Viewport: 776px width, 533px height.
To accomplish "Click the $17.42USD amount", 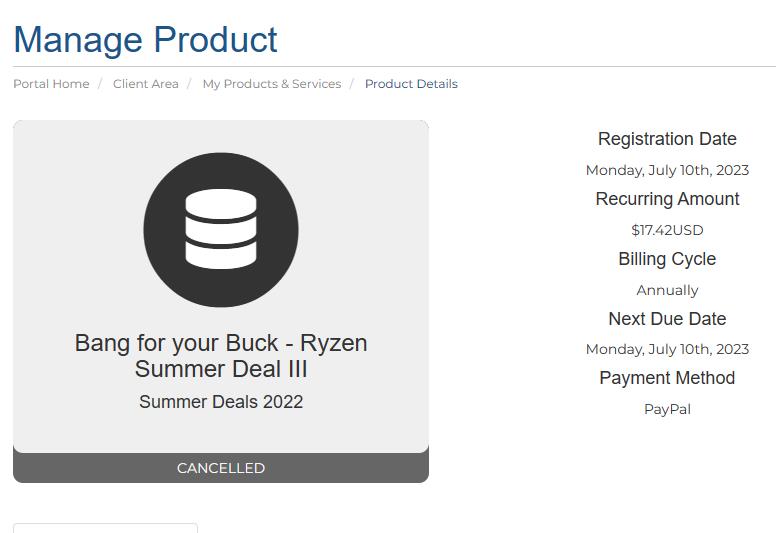I will pos(667,230).
